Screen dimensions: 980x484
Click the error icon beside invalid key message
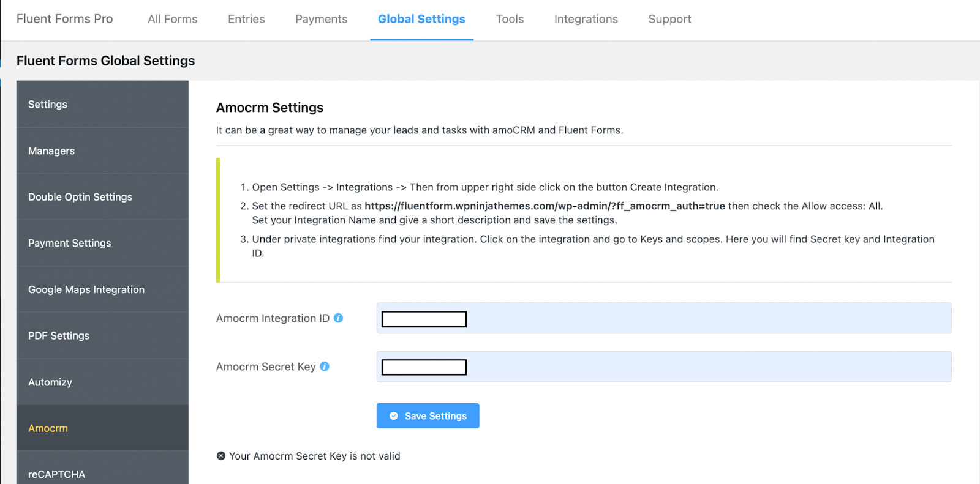click(221, 456)
